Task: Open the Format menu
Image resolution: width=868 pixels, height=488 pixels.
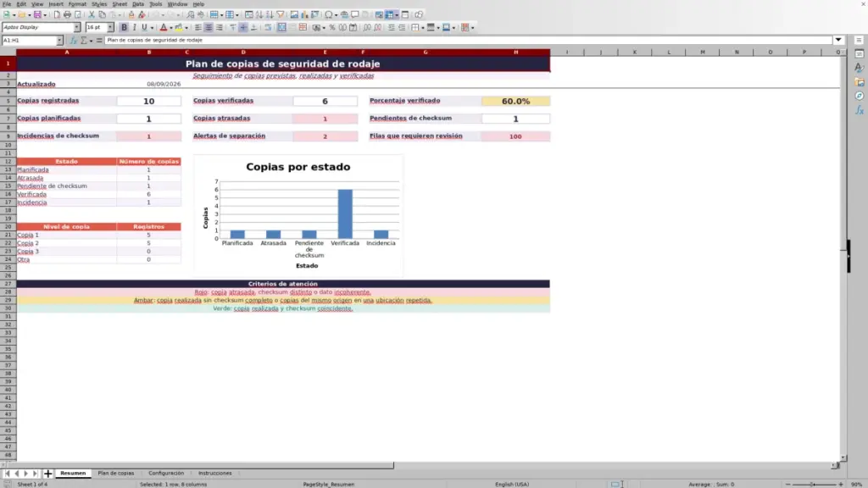Action: 77,4
